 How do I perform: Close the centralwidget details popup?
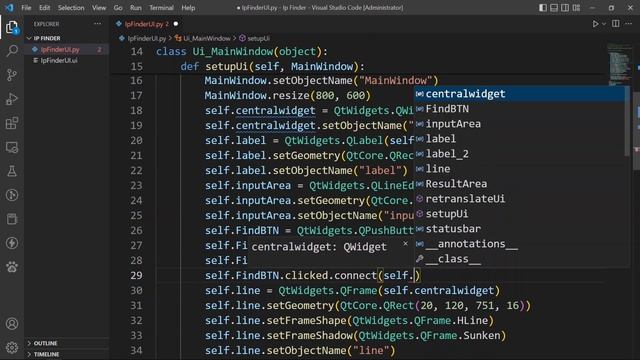pyautogui.click(x=405, y=244)
